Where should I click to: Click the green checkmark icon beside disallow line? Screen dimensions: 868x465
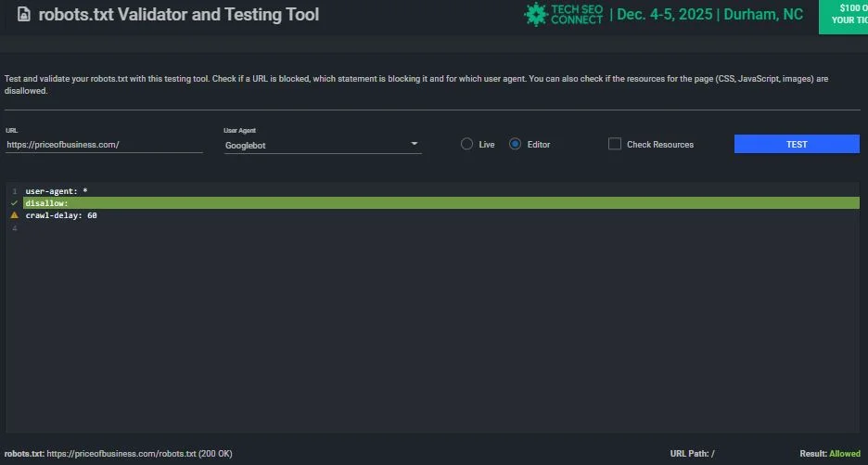click(x=15, y=203)
